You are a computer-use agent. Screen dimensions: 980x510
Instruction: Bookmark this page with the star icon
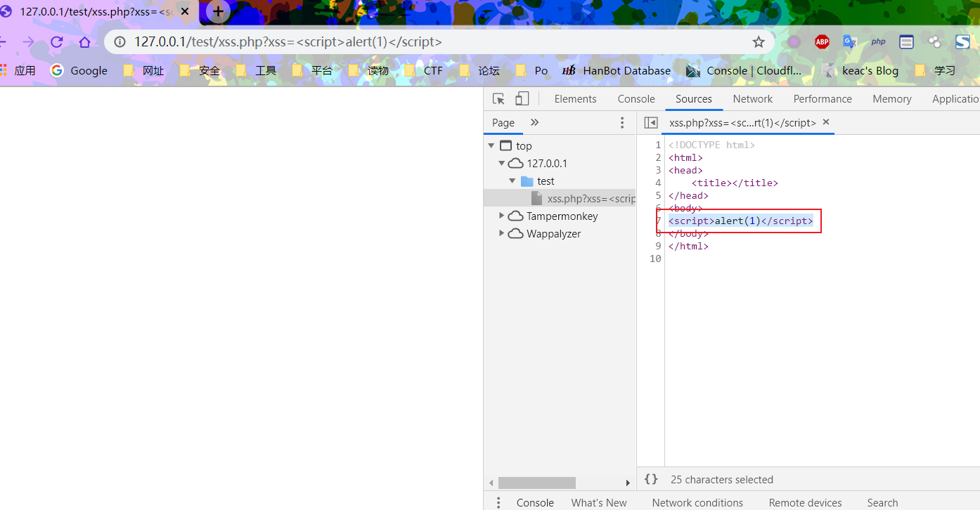(x=759, y=42)
